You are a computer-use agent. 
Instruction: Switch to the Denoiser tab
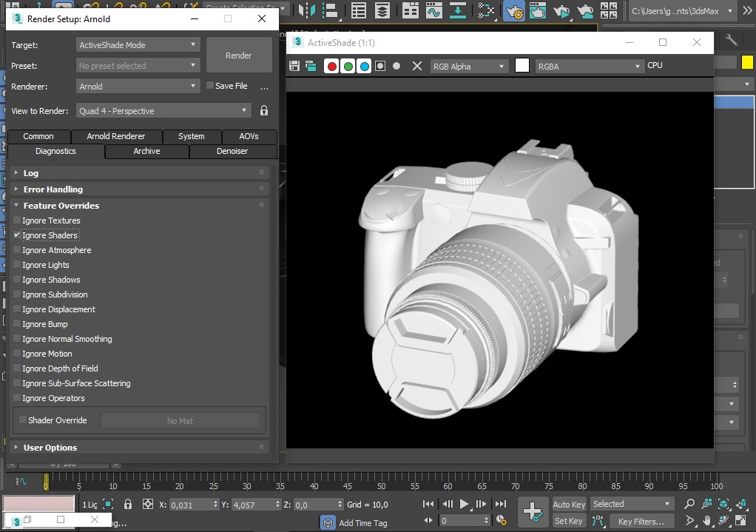pyautogui.click(x=232, y=151)
